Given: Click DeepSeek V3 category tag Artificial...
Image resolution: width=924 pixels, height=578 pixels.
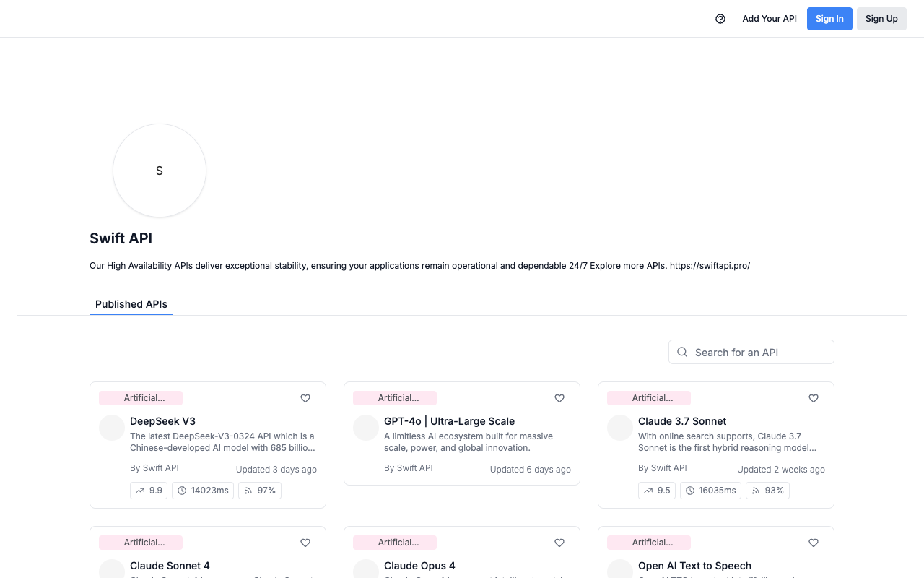Looking at the screenshot, I should 141,398.
